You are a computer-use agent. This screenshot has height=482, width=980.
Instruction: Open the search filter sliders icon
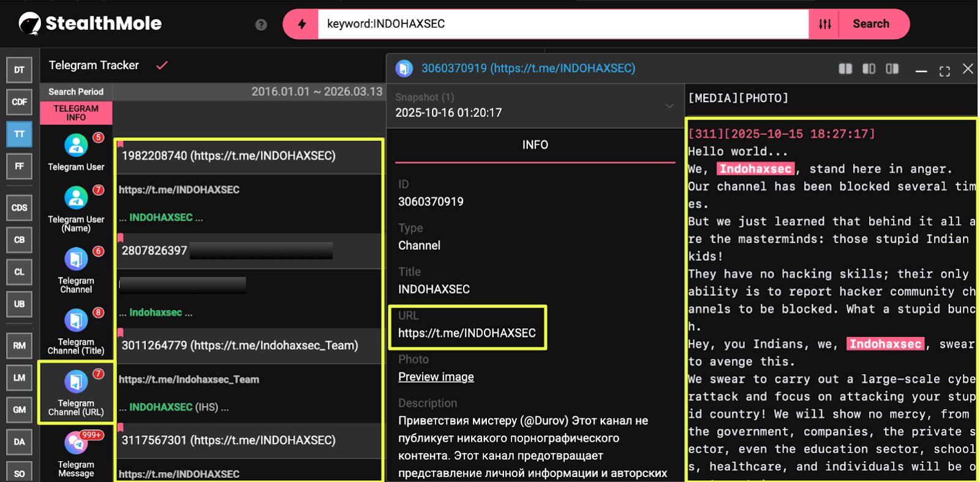[825, 24]
